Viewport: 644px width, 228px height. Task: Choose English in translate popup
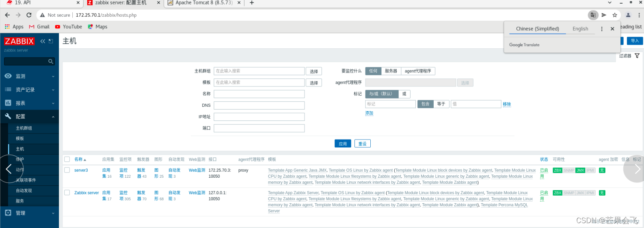[580, 29]
